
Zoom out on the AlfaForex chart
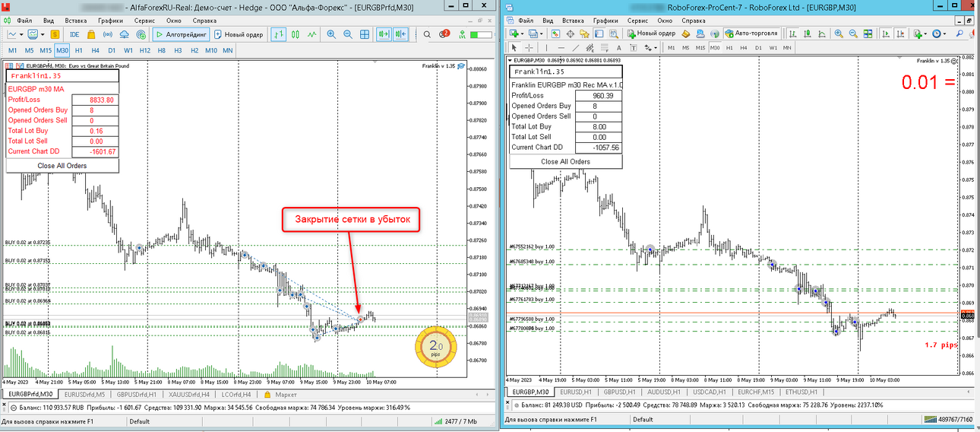coord(348,34)
